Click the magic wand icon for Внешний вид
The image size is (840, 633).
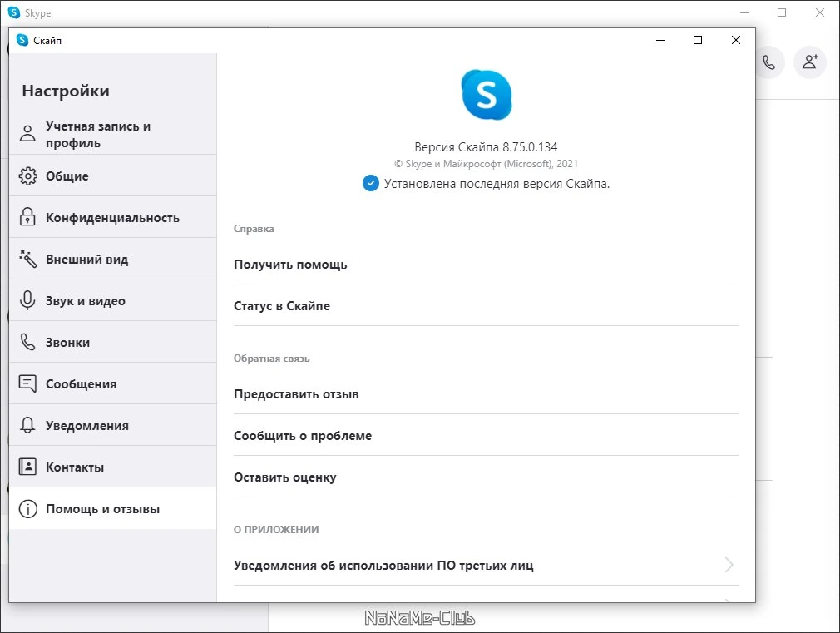(x=27, y=259)
